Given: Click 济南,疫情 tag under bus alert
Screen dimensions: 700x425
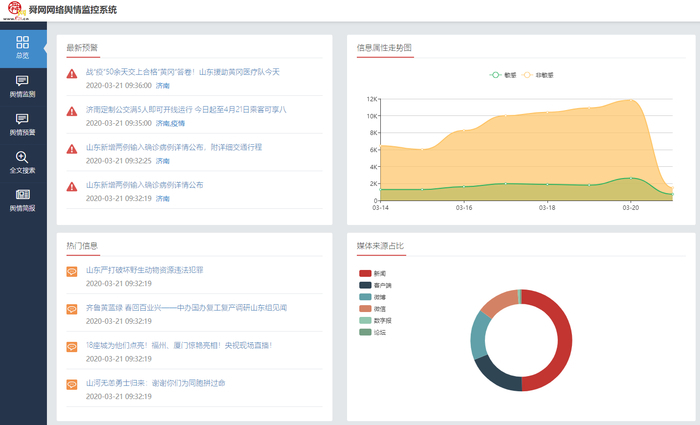Looking at the screenshot, I should (170, 123).
